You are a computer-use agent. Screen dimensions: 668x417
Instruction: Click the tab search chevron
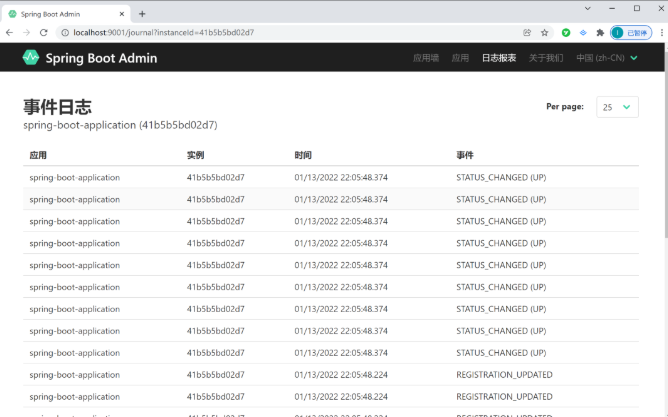(587, 8)
